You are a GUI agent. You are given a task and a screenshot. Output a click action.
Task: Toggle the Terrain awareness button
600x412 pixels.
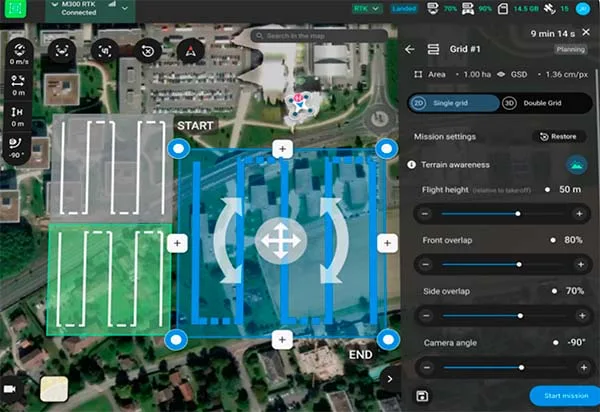point(575,164)
